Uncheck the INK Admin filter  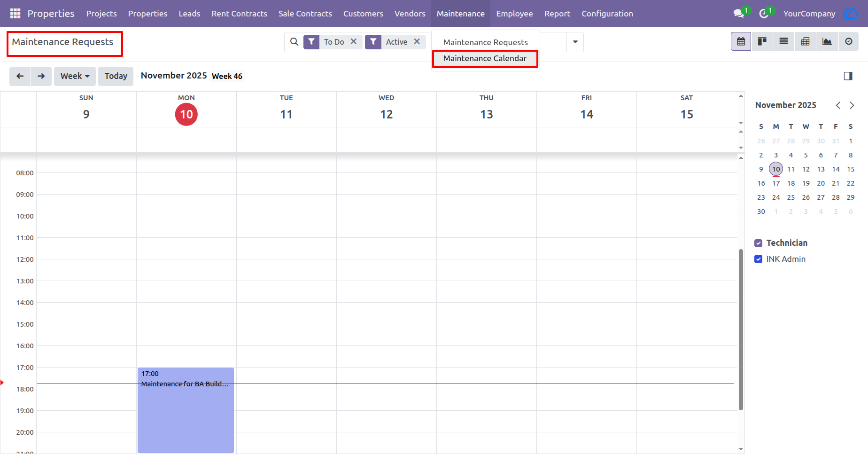point(758,259)
